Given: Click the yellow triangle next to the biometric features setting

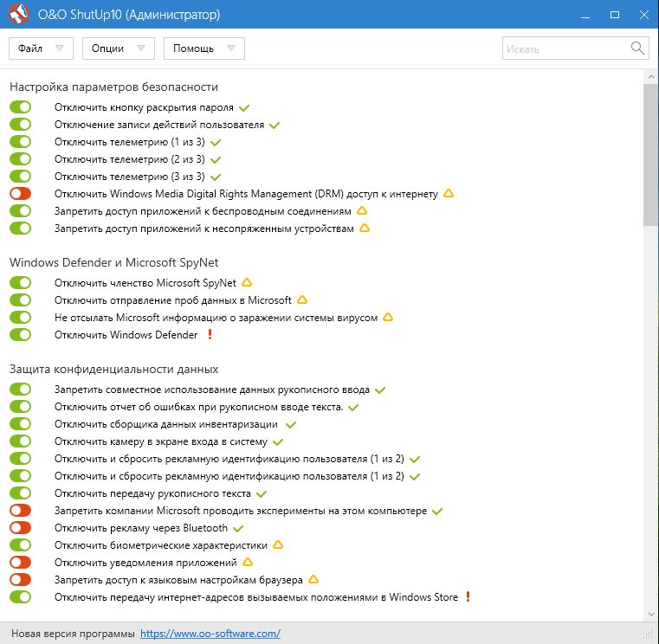Looking at the screenshot, I should [278, 545].
